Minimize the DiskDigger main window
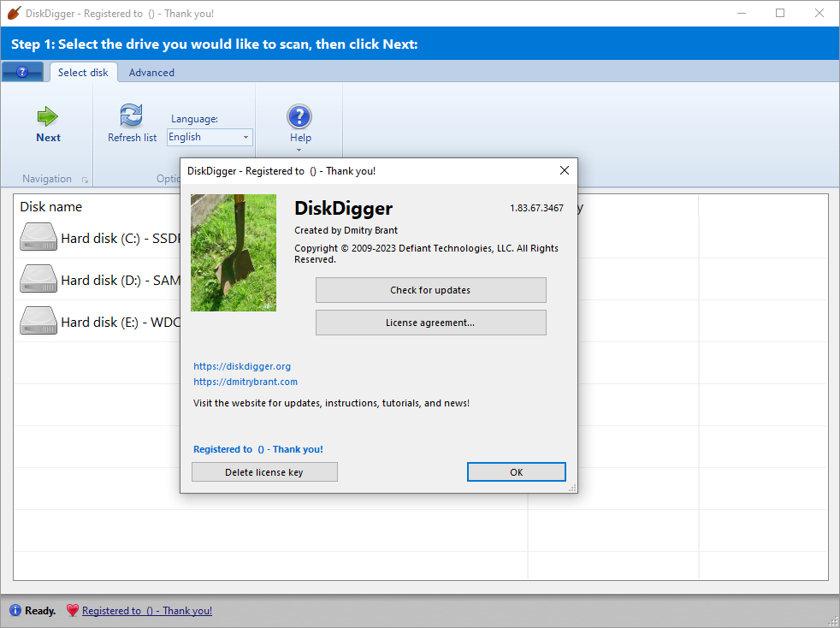The image size is (840, 628). 742,13
